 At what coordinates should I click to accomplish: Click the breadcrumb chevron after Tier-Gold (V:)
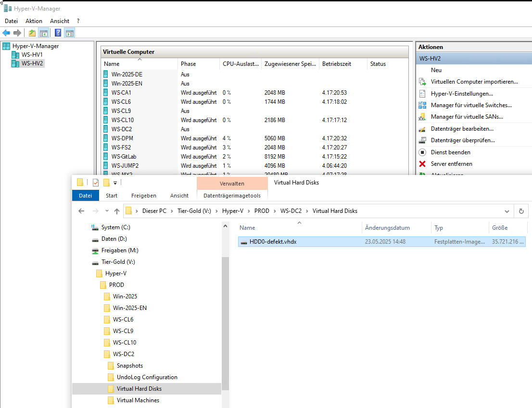216,211
